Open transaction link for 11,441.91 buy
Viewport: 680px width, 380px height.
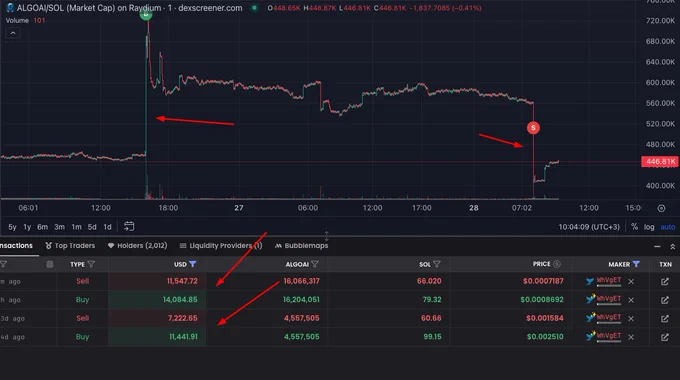664,337
